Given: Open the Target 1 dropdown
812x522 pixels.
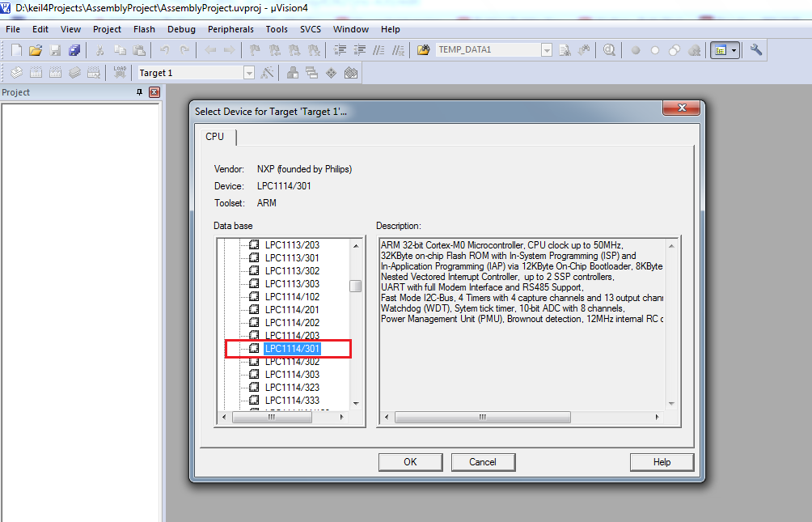Looking at the screenshot, I should click(x=249, y=73).
